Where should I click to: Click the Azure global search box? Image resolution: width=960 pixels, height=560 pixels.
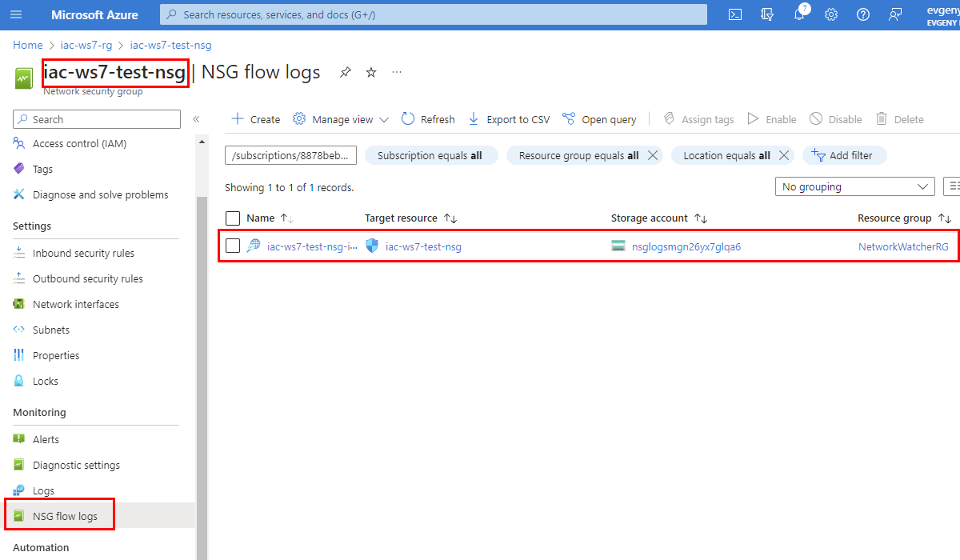pyautogui.click(x=433, y=14)
